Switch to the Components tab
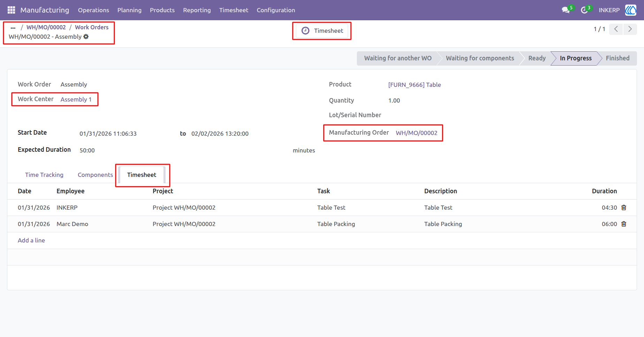The height and width of the screenshot is (337, 644). point(95,175)
